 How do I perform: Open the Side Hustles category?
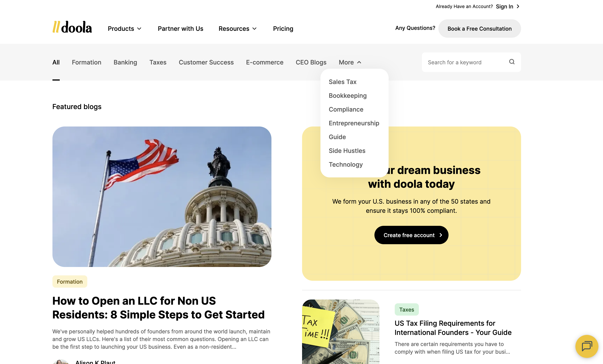347,151
